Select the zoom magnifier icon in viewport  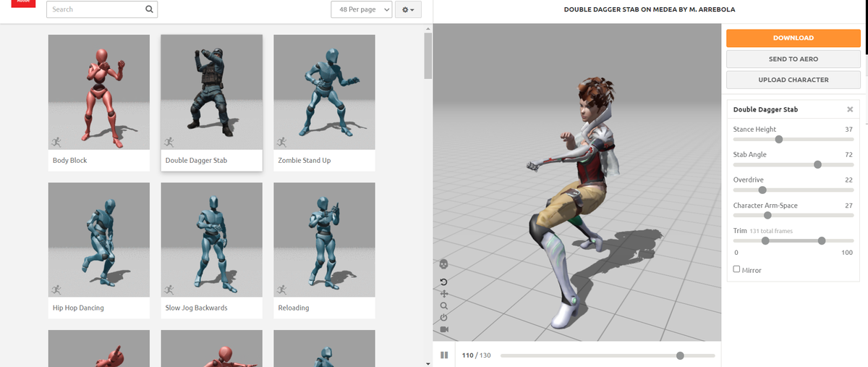[444, 305]
